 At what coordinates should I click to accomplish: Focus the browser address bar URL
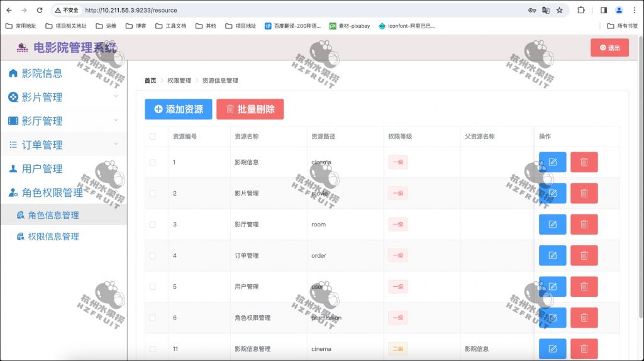(x=131, y=10)
